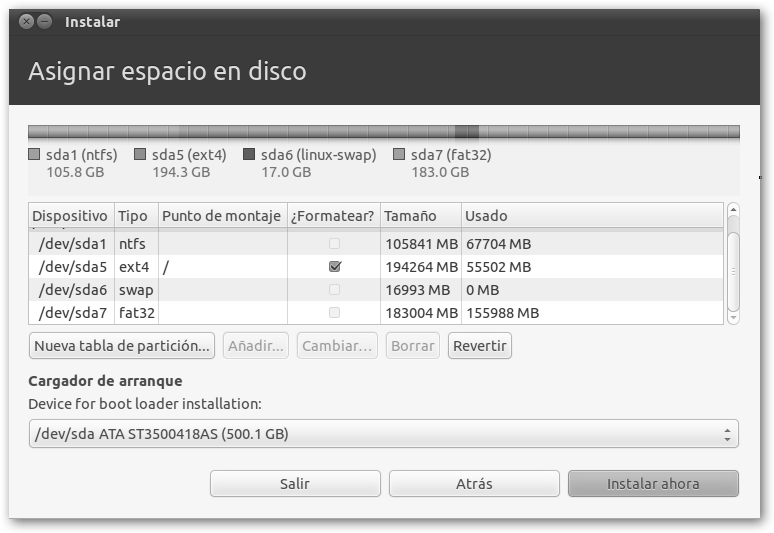This screenshot has height=533, width=774.
Task: Sort by the Dispositivo column header
Action: [70, 215]
